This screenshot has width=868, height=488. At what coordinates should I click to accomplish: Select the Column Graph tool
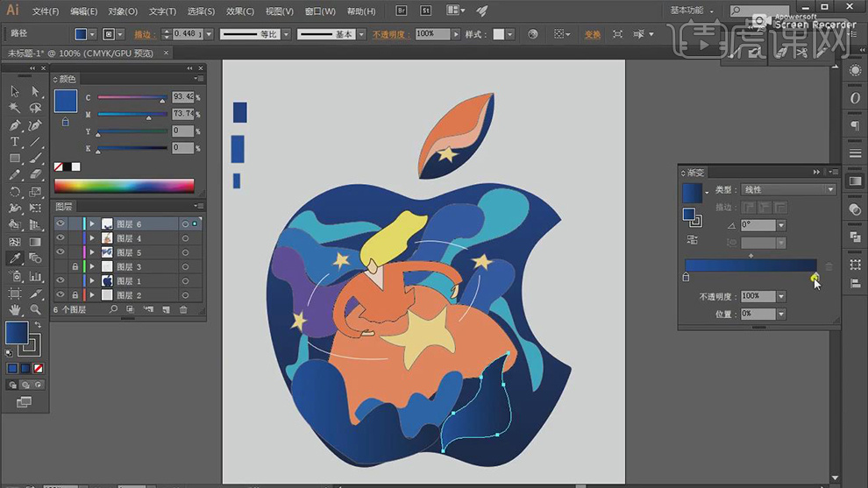point(35,275)
